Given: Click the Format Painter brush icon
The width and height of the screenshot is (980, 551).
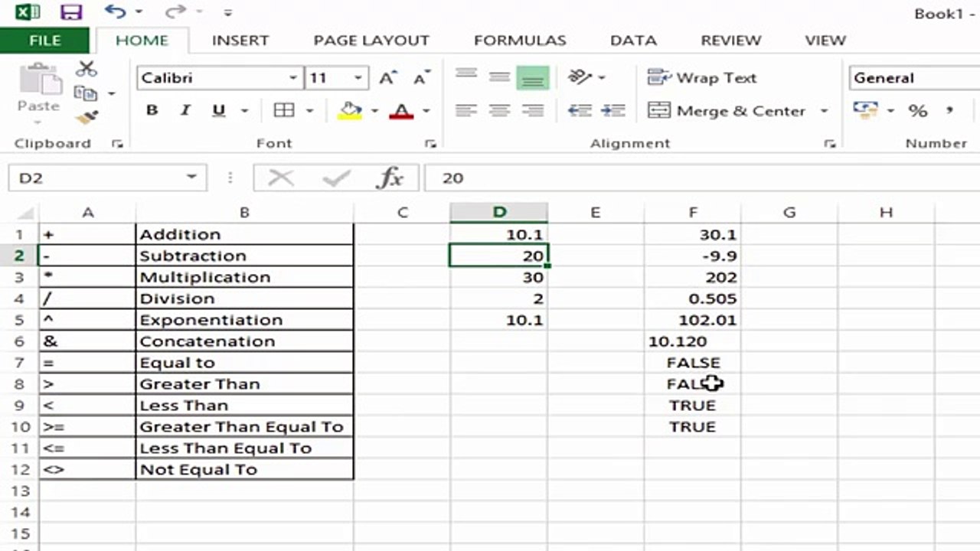Looking at the screenshot, I should [x=87, y=117].
